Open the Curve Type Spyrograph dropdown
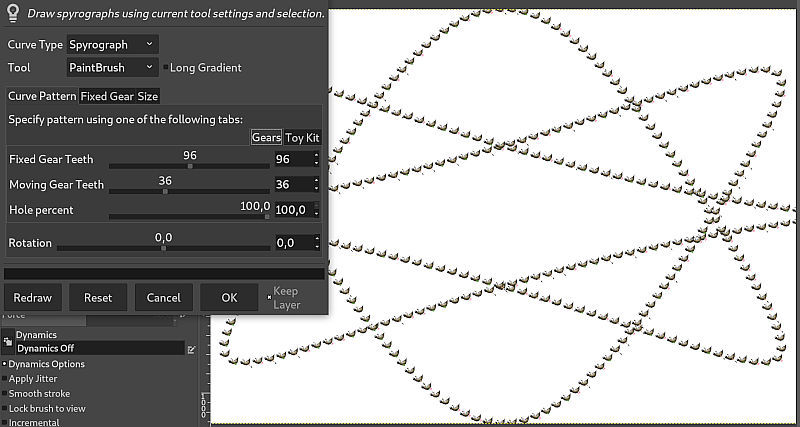Image resolution: width=800 pixels, height=427 pixels. pyautogui.click(x=112, y=44)
